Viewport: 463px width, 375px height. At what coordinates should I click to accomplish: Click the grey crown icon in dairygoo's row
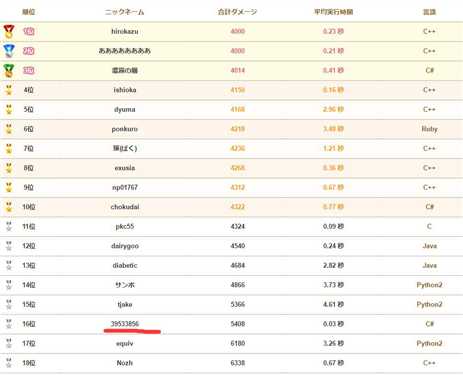point(9,246)
